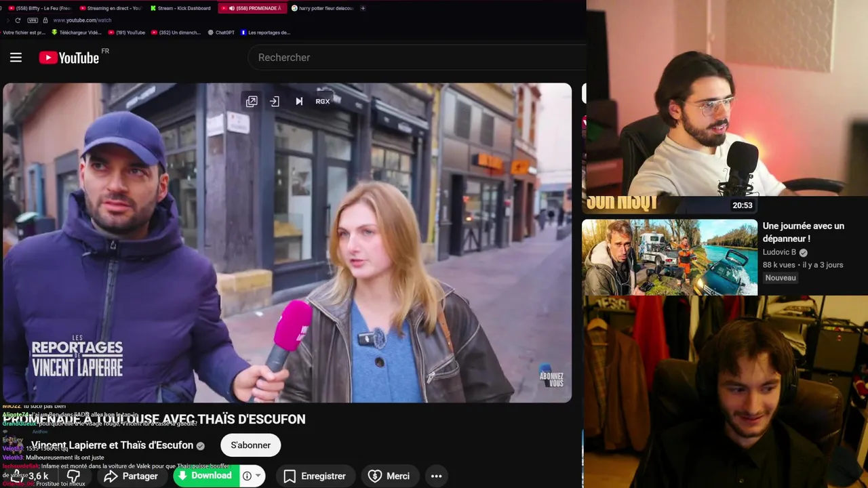Click the Merci heart-dollar icon

(375, 476)
